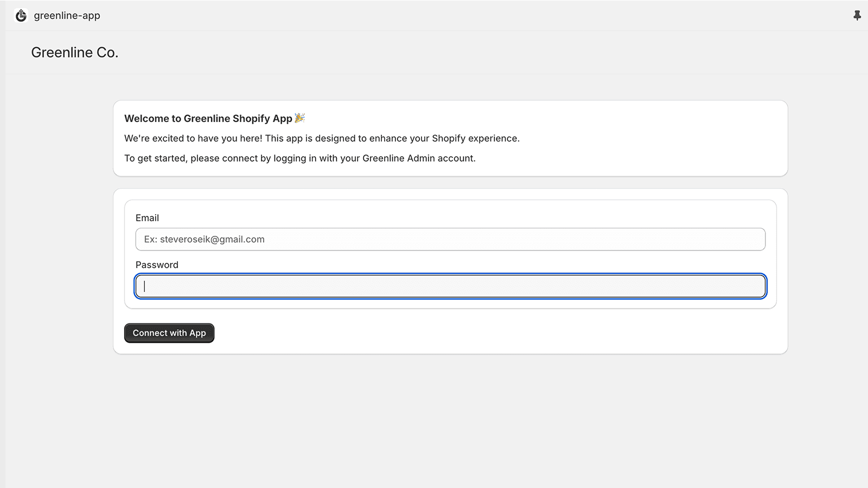Click the greenline-app title text

[67, 16]
